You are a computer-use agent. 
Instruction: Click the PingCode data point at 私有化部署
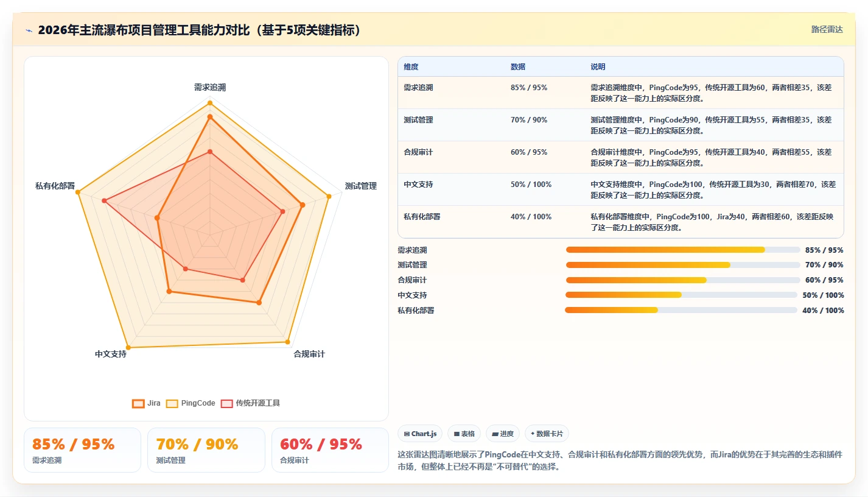pos(78,192)
